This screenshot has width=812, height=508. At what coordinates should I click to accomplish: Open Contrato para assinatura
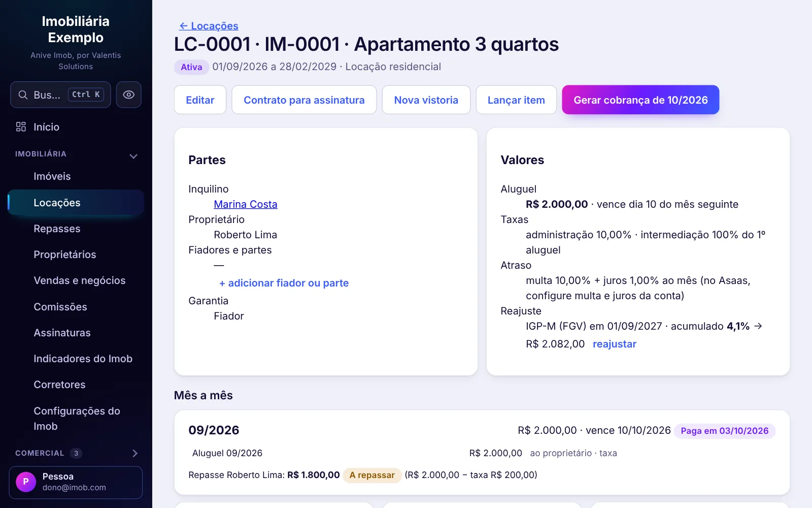tap(304, 100)
